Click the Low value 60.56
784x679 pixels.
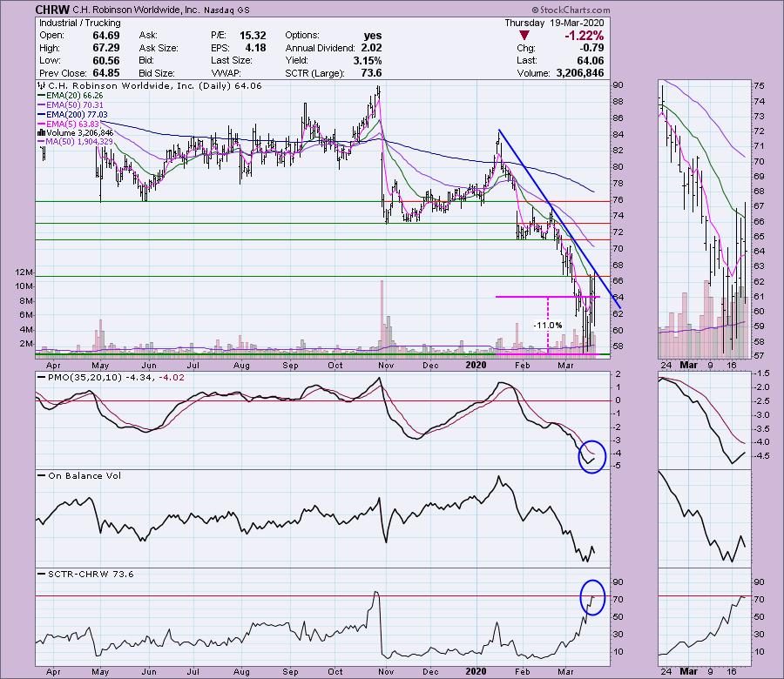(x=106, y=60)
